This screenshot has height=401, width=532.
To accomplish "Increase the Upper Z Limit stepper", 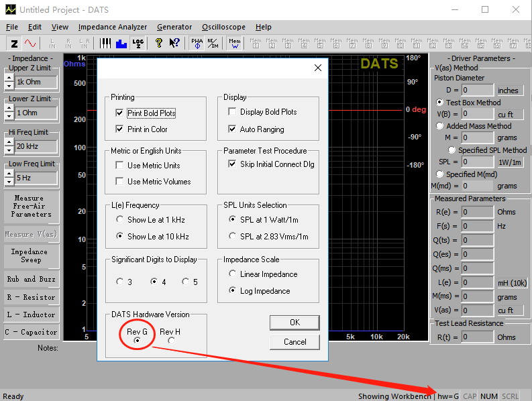I will pos(9,78).
